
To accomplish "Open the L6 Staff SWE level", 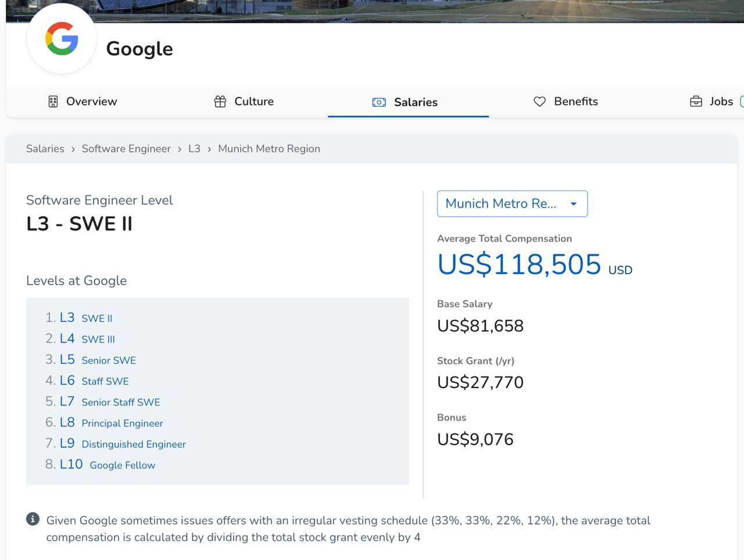I will (x=94, y=380).
